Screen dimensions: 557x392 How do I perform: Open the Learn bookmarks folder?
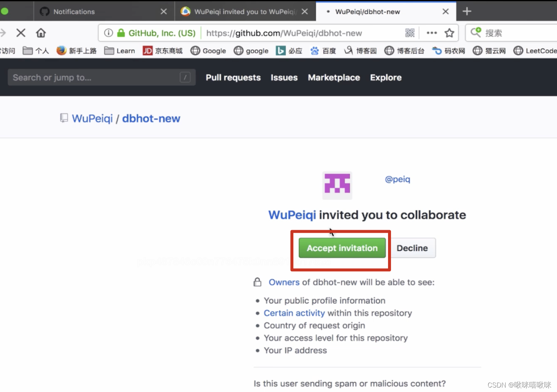click(x=120, y=51)
